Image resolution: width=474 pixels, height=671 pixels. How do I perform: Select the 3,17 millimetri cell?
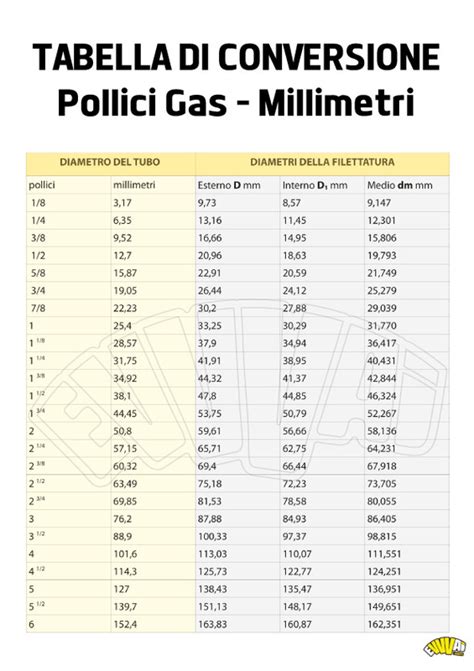coord(122,202)
